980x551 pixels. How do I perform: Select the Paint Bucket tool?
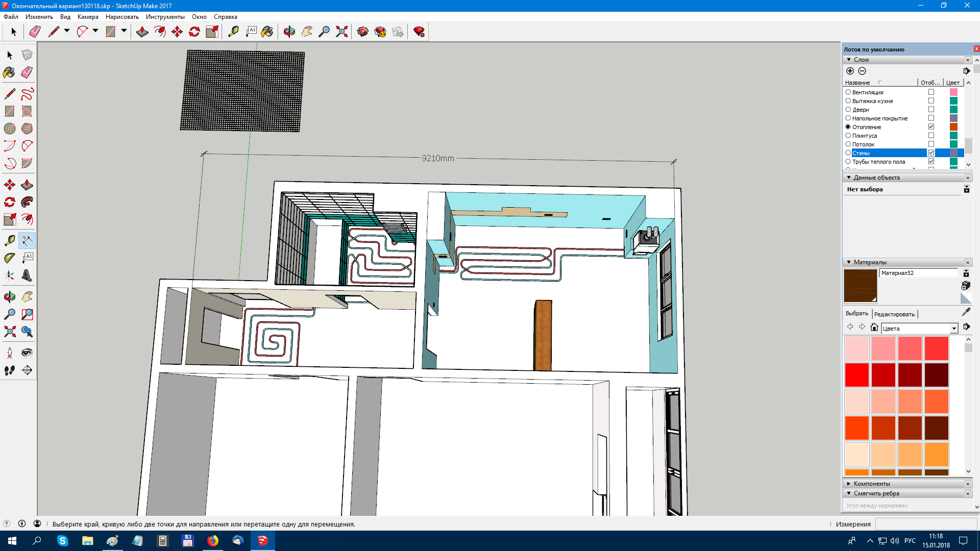9,72
